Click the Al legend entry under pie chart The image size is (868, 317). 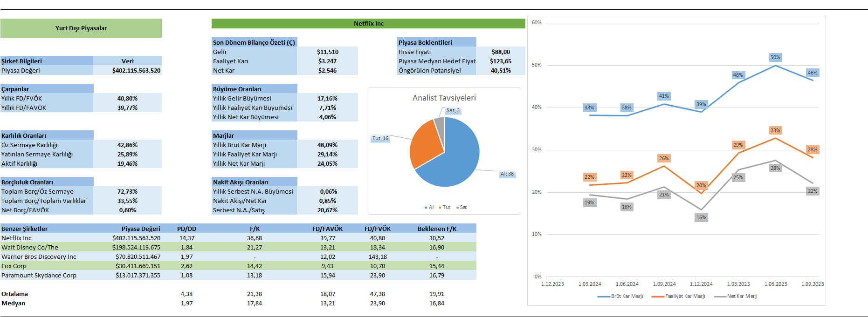429,208
